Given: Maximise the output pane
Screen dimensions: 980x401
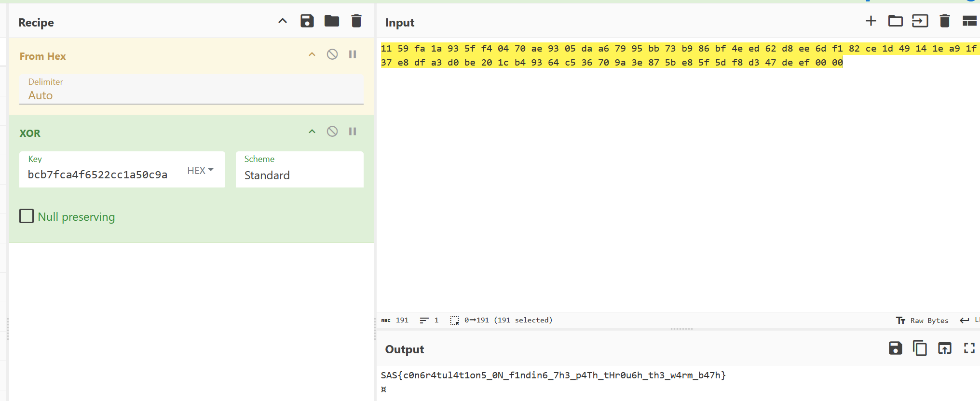Looking at the screenshot, I should click(969, 348).
